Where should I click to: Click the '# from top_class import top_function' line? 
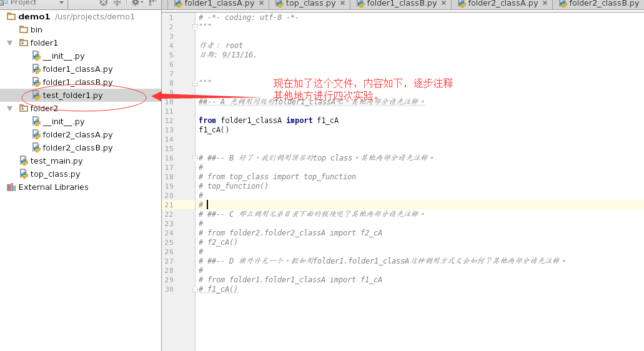click(x=277, y=177)
